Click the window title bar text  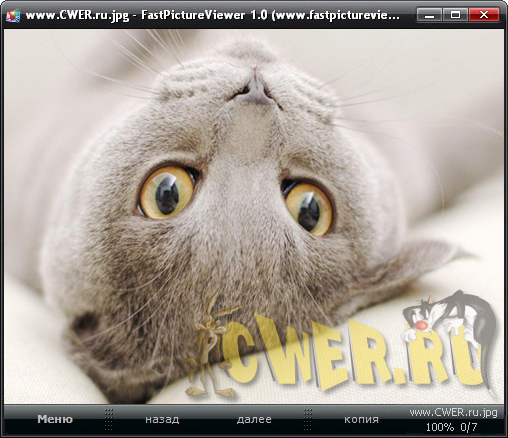click(x=213, y=15)
